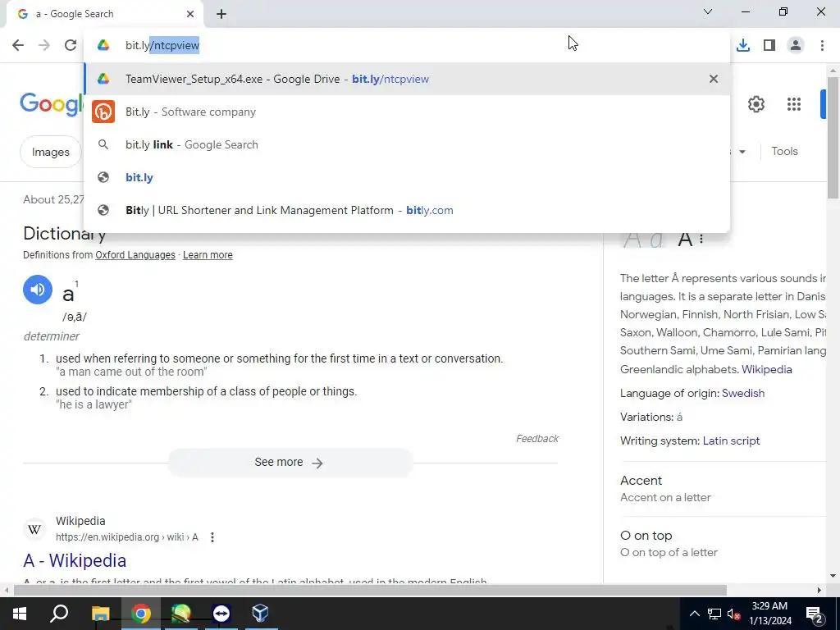This screenshot has height=630, width=840.
Task: Click the 'Swedish' language of origin link
Action: tap(742, 393)
